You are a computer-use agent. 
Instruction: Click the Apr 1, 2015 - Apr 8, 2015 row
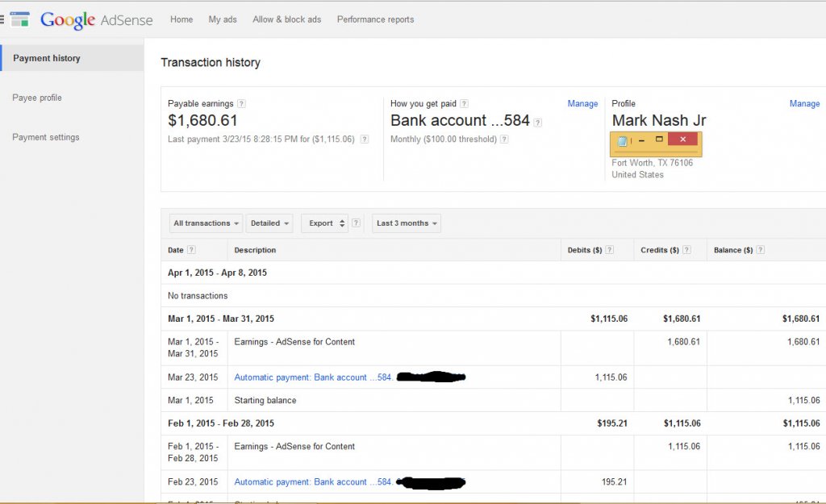coord(493,273)
